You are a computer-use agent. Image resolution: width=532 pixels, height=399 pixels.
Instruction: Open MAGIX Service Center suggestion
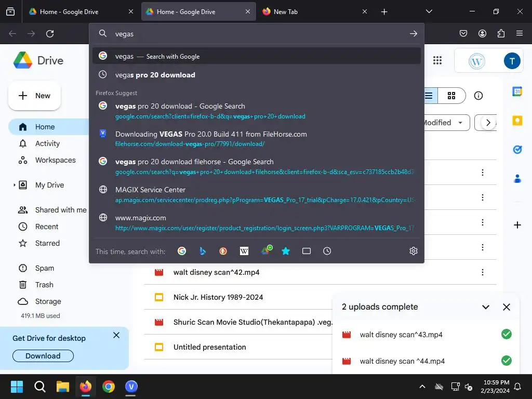257,194
